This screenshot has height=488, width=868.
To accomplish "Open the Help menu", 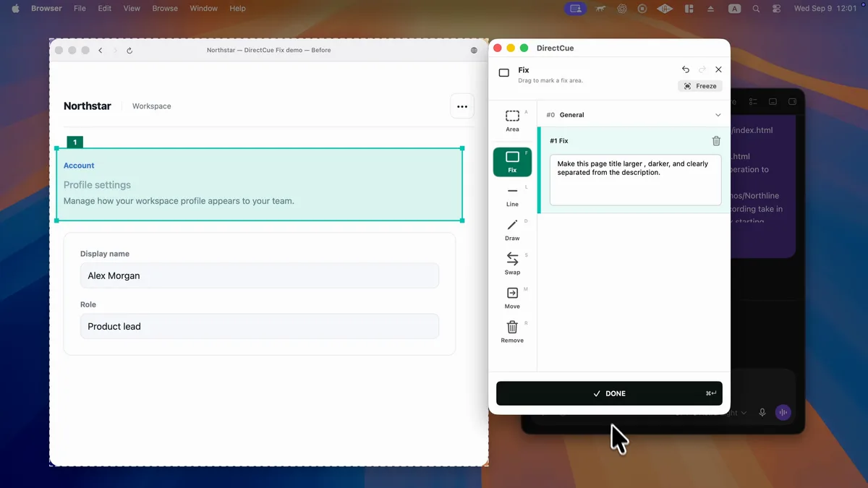I will tap(237, 9).
